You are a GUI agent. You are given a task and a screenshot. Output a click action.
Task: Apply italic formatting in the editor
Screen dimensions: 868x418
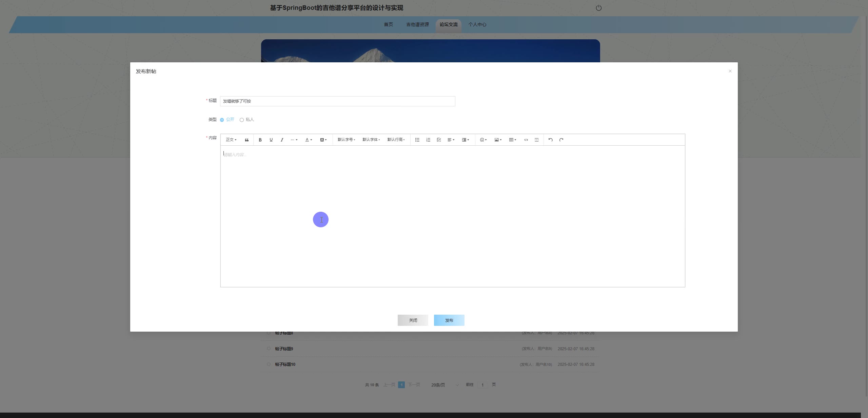click(282, 140)
